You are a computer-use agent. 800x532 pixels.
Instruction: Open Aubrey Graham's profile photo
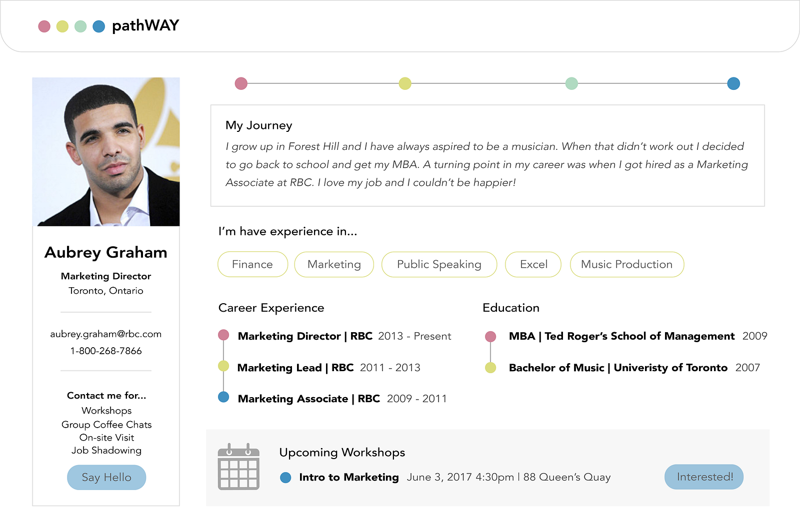pyautogui.click(x=106, y=152)
